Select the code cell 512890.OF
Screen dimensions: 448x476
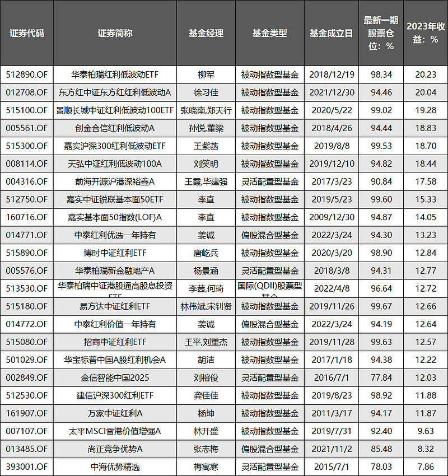[x=27, y=74]
